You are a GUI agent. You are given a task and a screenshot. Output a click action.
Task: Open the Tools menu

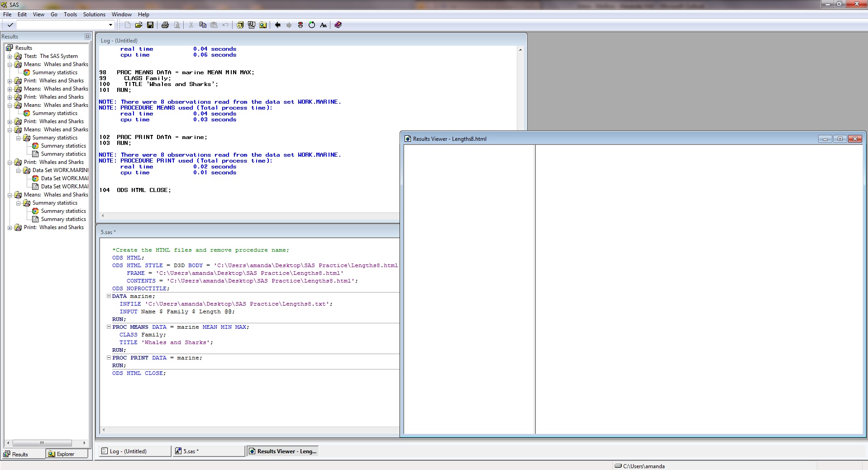click(70, 14)
